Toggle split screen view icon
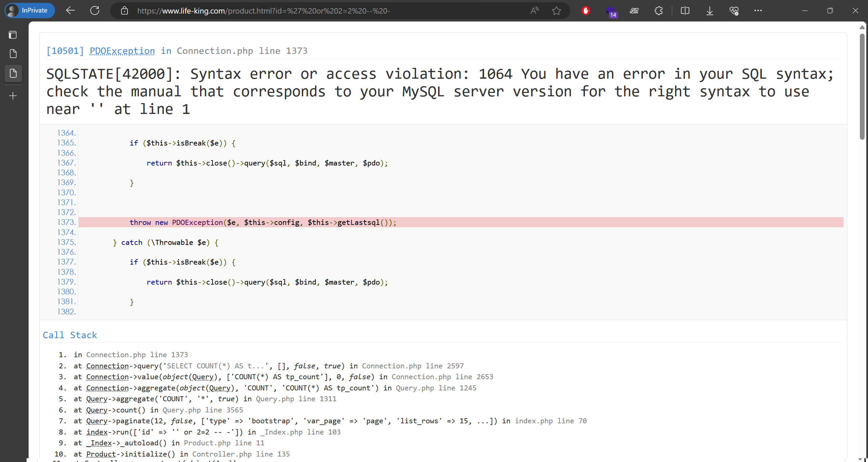Image resolution: width=868 pixels, height=462 pixels. click(x=685, y=11)
